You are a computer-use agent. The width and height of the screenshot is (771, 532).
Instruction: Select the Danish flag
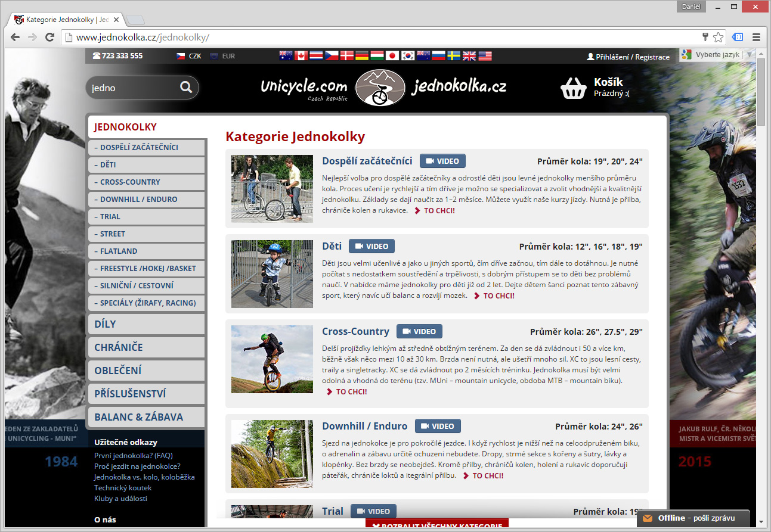point(346,56)
